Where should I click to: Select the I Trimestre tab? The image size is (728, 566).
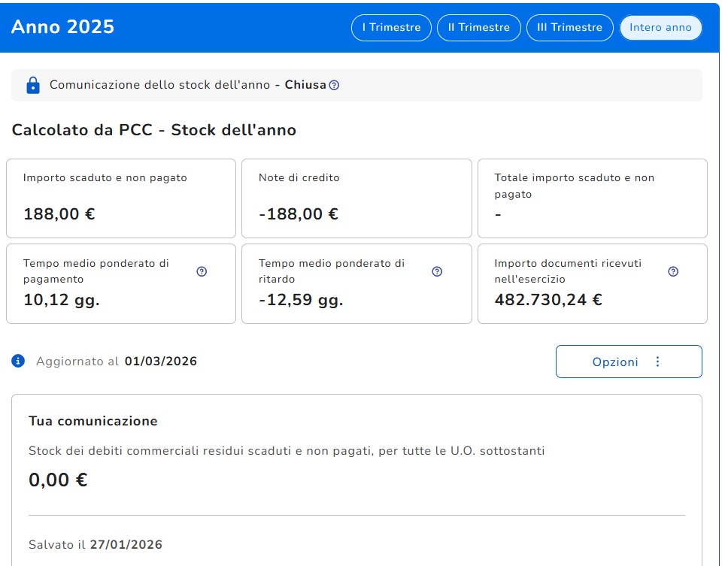click(391, 28)
